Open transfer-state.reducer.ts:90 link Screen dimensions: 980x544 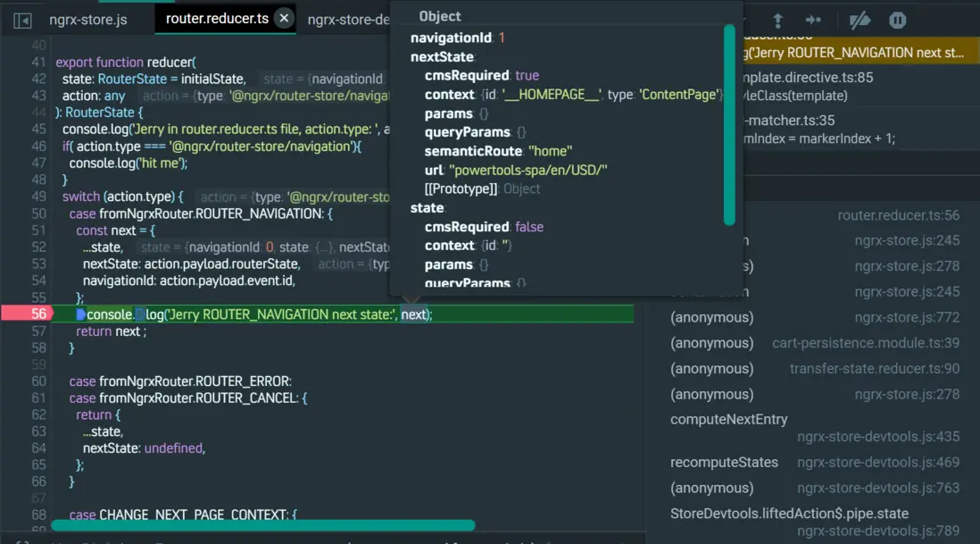pyautogui.click(x=875, y=368)
